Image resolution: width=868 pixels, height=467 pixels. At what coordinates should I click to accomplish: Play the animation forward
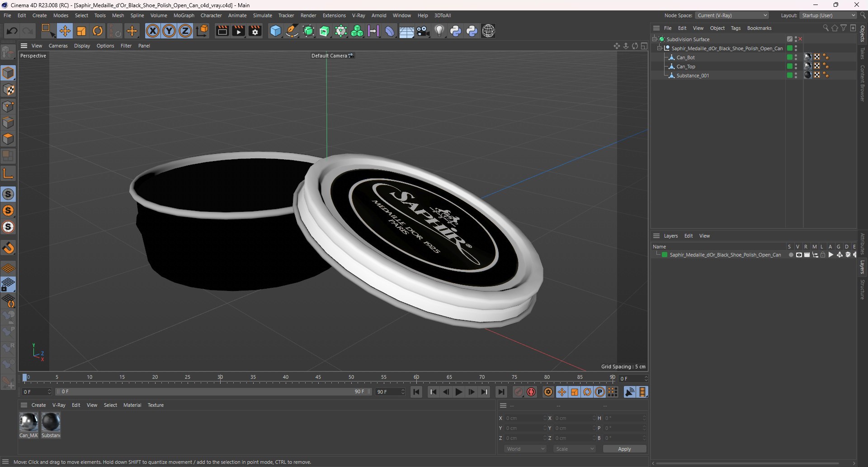pos(459,392)
